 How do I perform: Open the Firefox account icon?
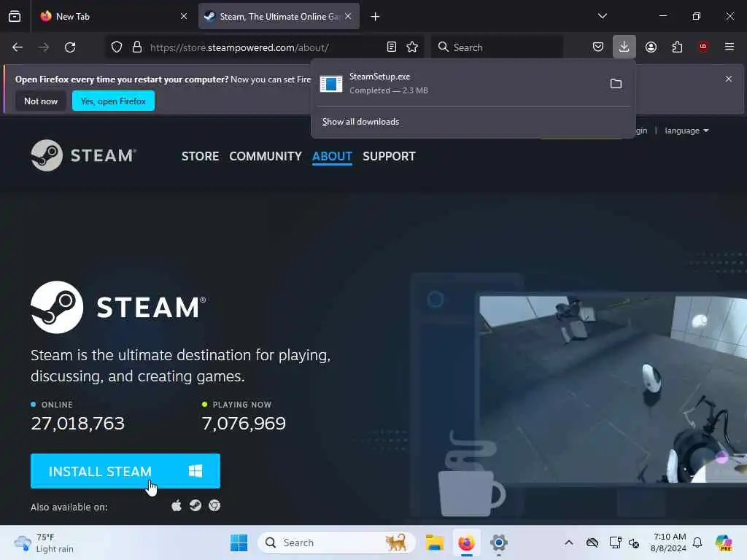tap(651, 47)
